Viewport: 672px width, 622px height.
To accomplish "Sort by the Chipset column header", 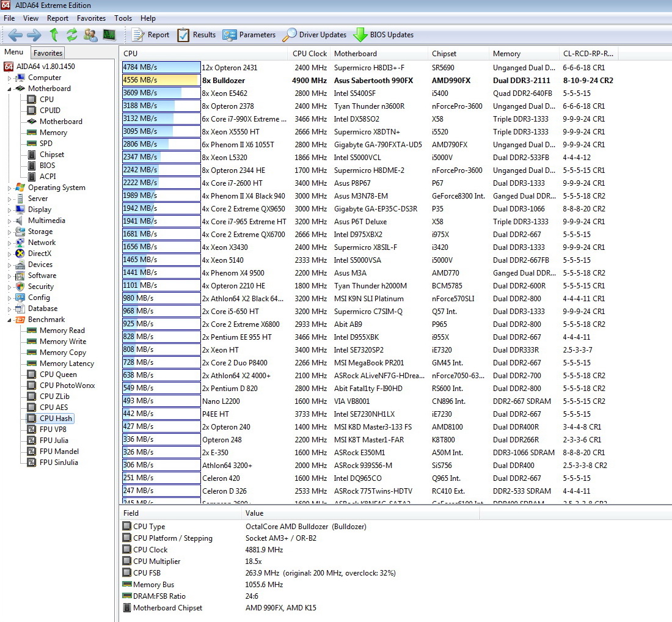I will point(459,54).
